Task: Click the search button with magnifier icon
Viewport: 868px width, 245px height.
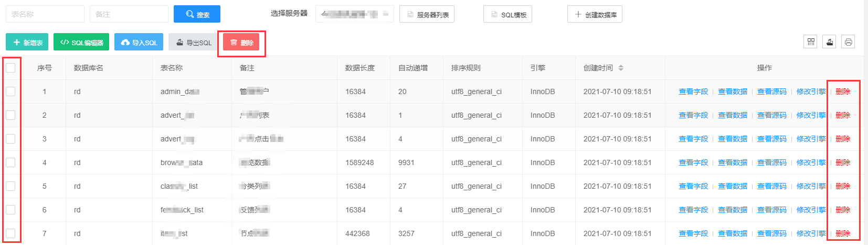Action: click(x=197, y=14)
